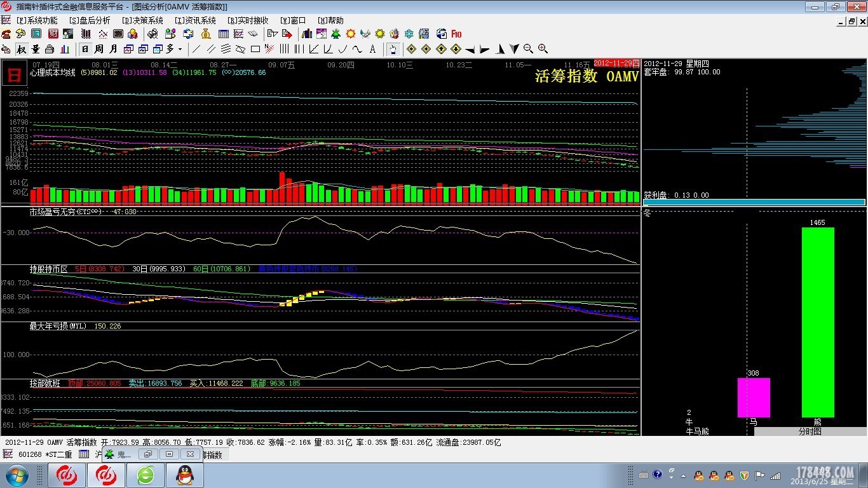Click the 按部就班 indicator title
Screen dimensions: 868x488
coord(44,383)
